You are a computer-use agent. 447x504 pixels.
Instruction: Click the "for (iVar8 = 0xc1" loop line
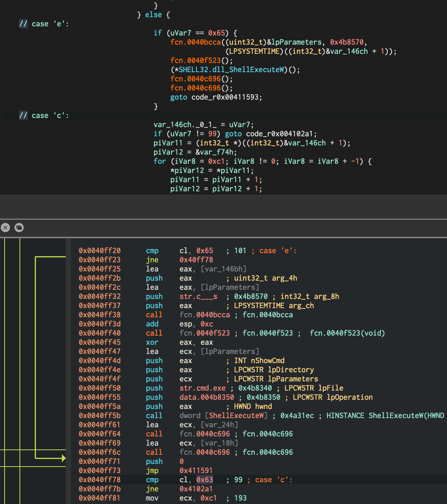click(263, 161)
